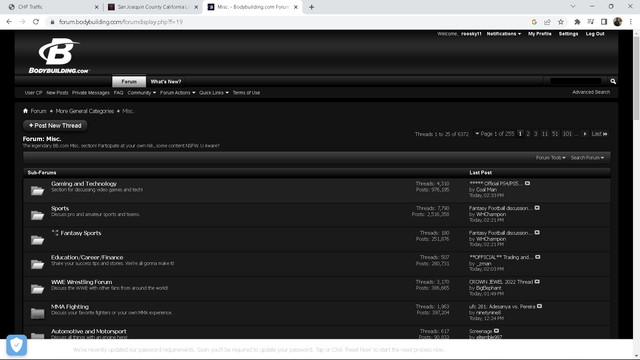The image size is (640, 360).
Task: Open Automotive and Motorsport sub-forum
Action: point(89,331)
